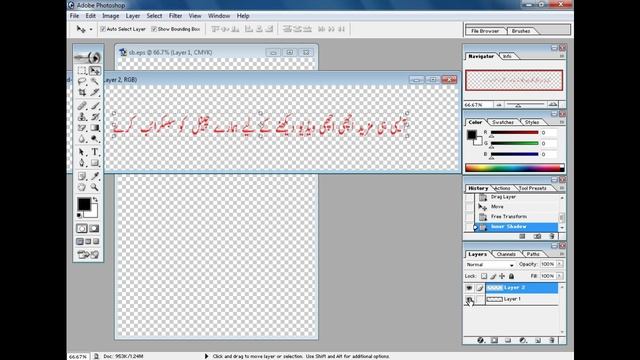Select the Move tool in toolbox
Screen dimensions: 640x360
95,71
